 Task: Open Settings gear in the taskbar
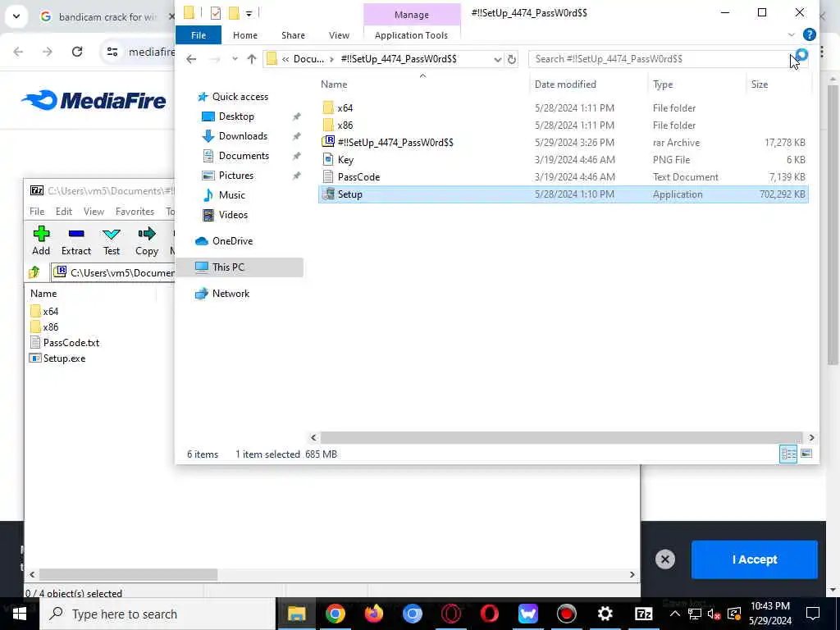(605, 614)
